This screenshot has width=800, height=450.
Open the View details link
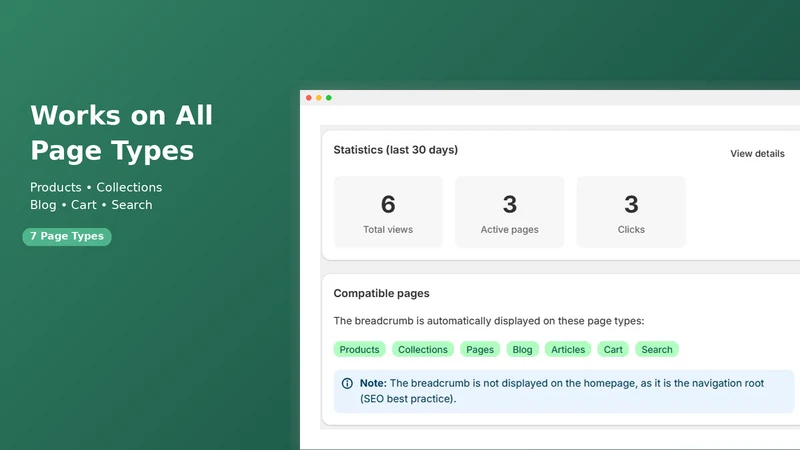(x=757, y=154)
